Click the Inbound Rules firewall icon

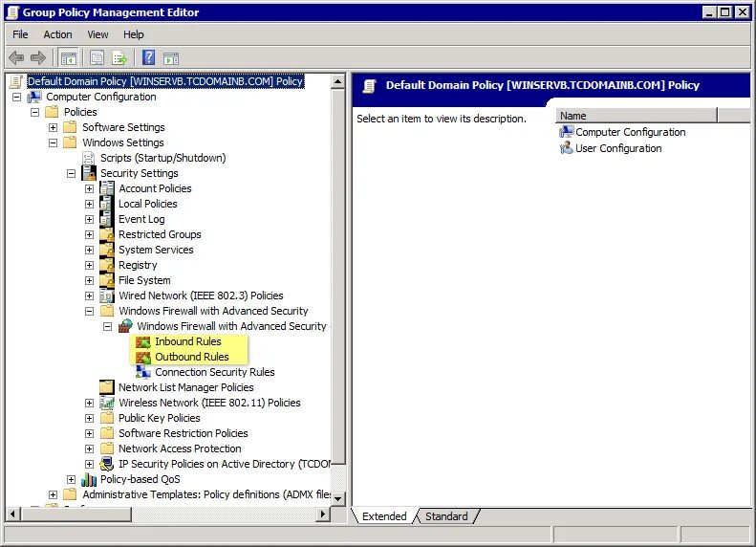[143, 342]
